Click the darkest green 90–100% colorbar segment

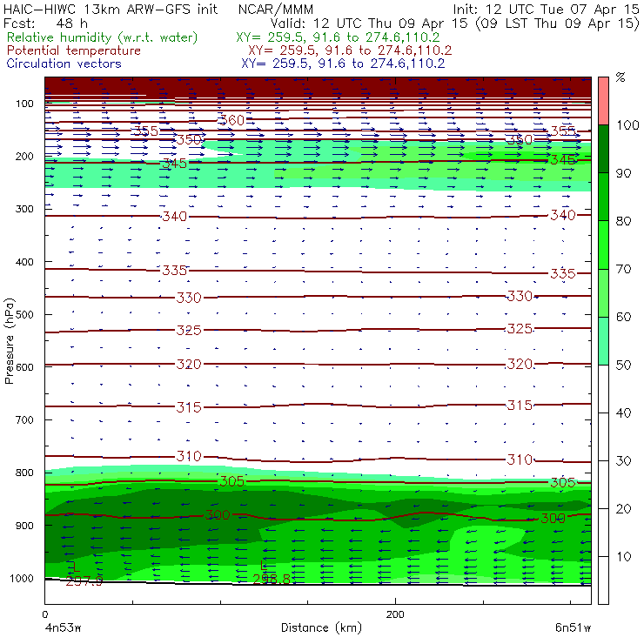[603, 149]
